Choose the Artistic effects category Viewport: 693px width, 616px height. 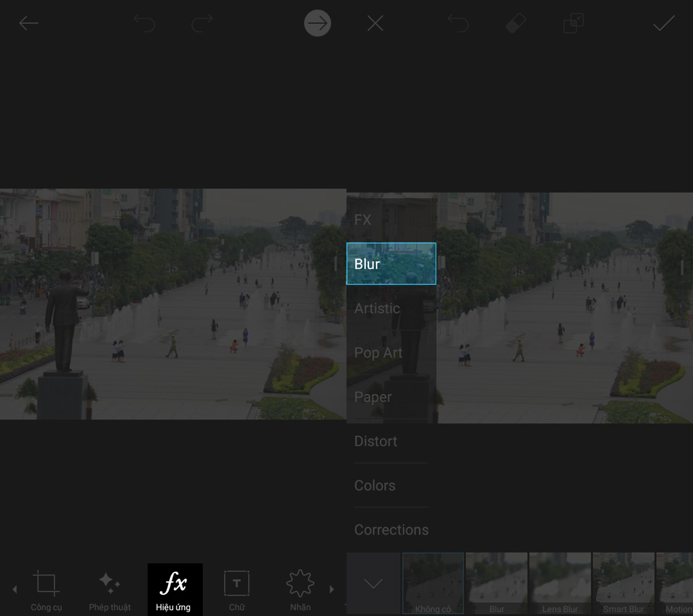377,309
